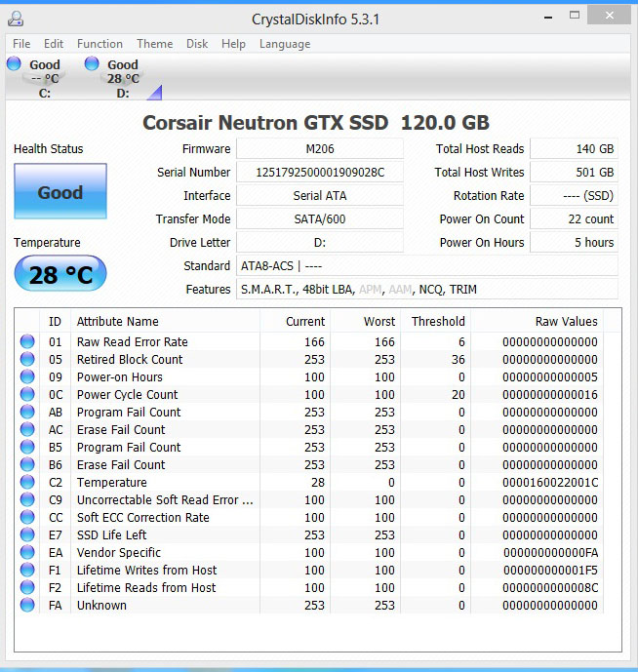Open the Language menu

[285, 44]
